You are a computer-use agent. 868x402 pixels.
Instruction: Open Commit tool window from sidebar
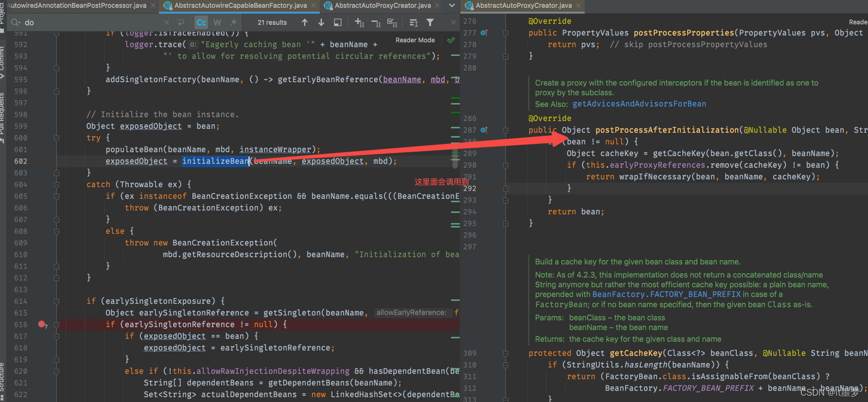coord(2,62)
